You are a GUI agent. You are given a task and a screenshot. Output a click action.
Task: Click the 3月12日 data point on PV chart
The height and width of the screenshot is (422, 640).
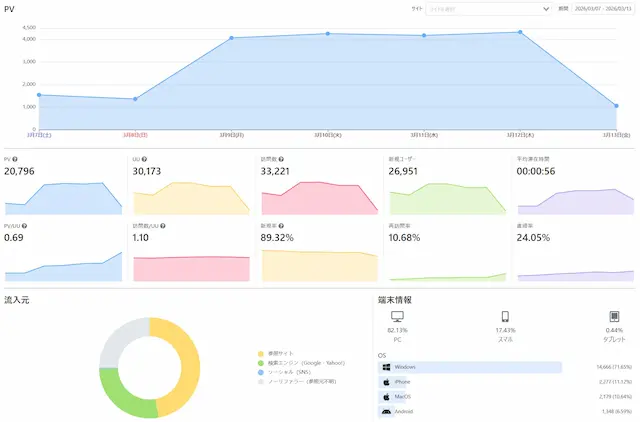point(521,32)
